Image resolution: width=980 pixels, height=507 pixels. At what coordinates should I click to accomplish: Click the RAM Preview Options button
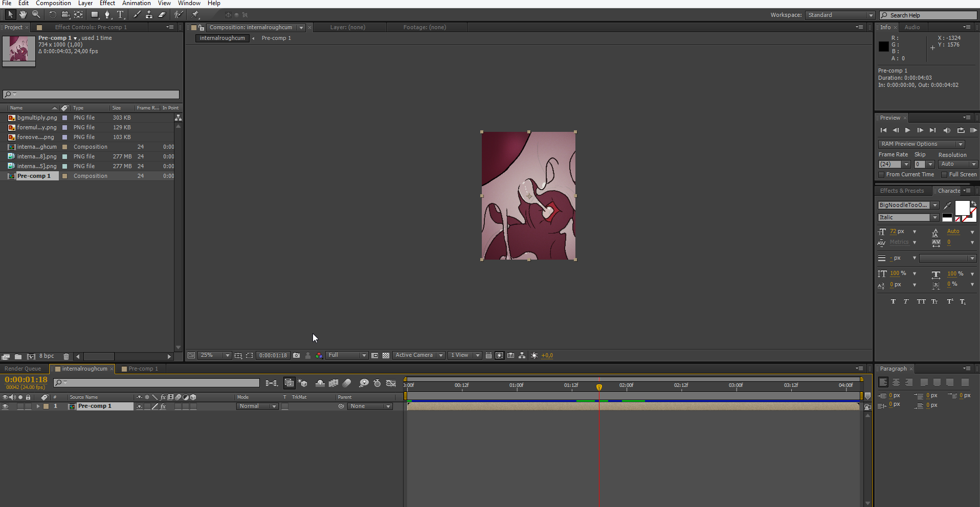[921, 144]
